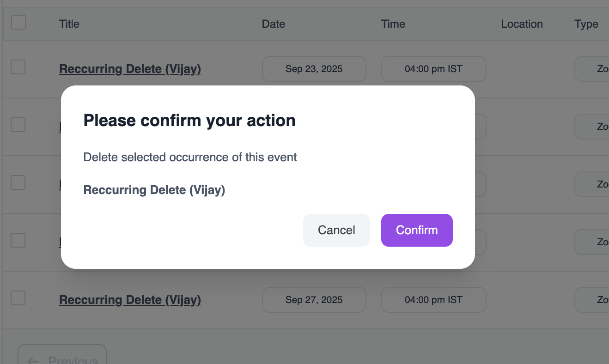Cancel the delete confirmation dialog
The image size is (609, 364).
click(x=336, y=230)
